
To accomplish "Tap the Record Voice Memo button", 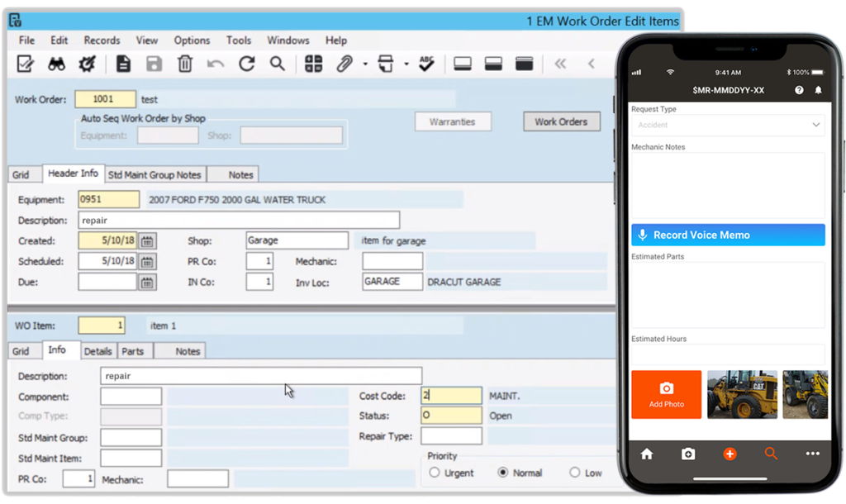I will (727, 235).
